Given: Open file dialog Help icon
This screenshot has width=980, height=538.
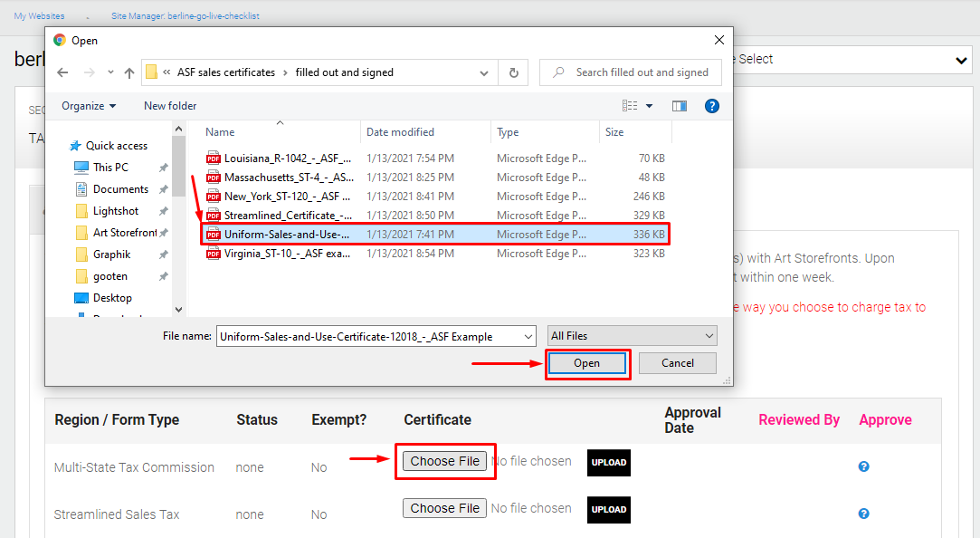Looking at the screenshot, I should point(711,106).
